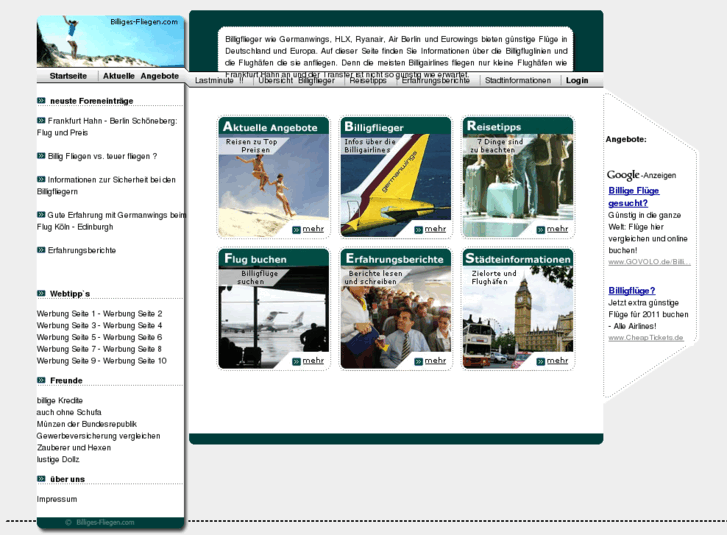Open 'Zauberer und Hexen' link
This screenshot has height=545, width=727.
[x=74, y=448]
